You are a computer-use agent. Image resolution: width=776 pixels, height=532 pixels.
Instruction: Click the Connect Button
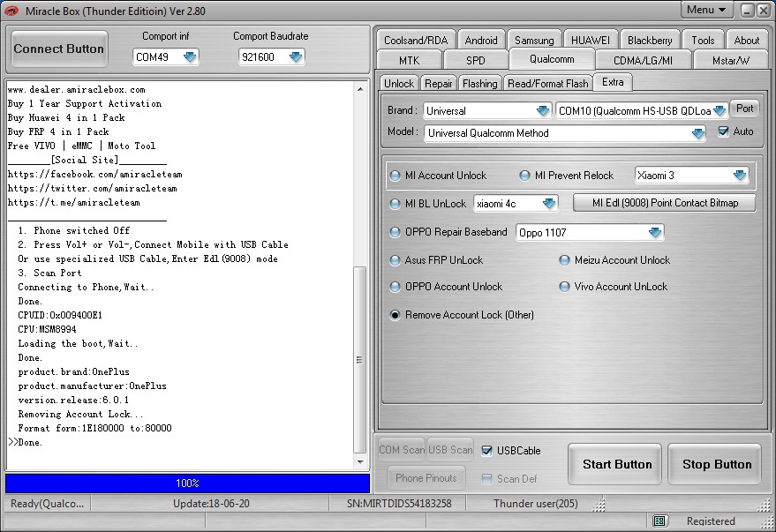point(59,49)
